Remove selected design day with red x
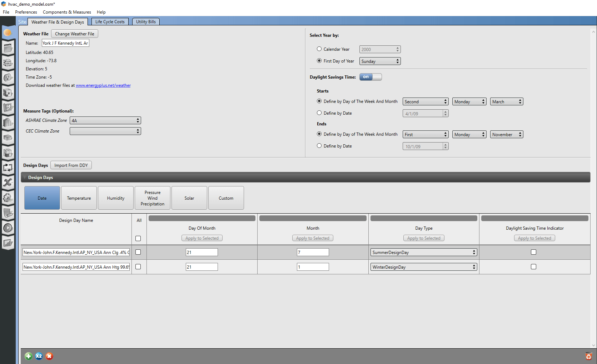The image size is (597, 364). [x=49, y=356]
